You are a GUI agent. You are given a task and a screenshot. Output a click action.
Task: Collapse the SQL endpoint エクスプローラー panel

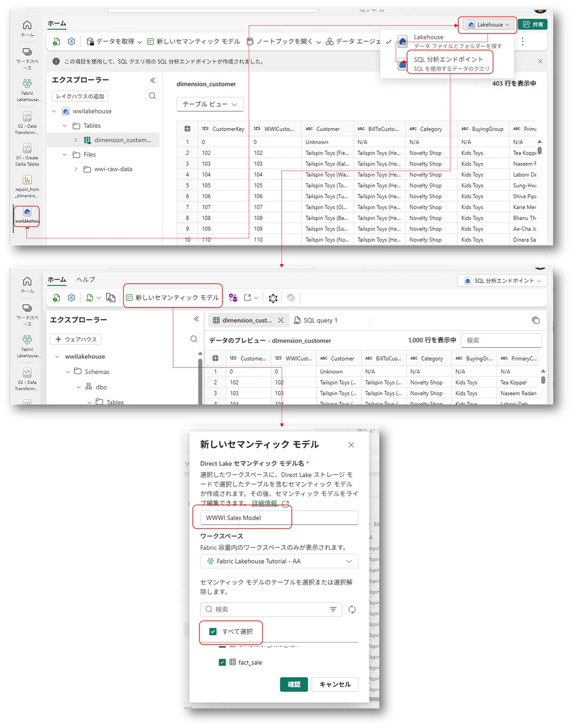point(196,319)
